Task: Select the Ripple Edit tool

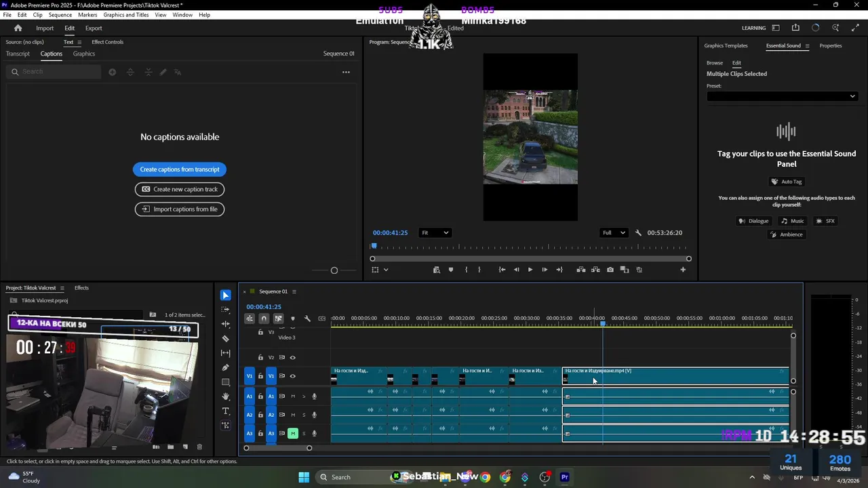Action: point(226,324)
